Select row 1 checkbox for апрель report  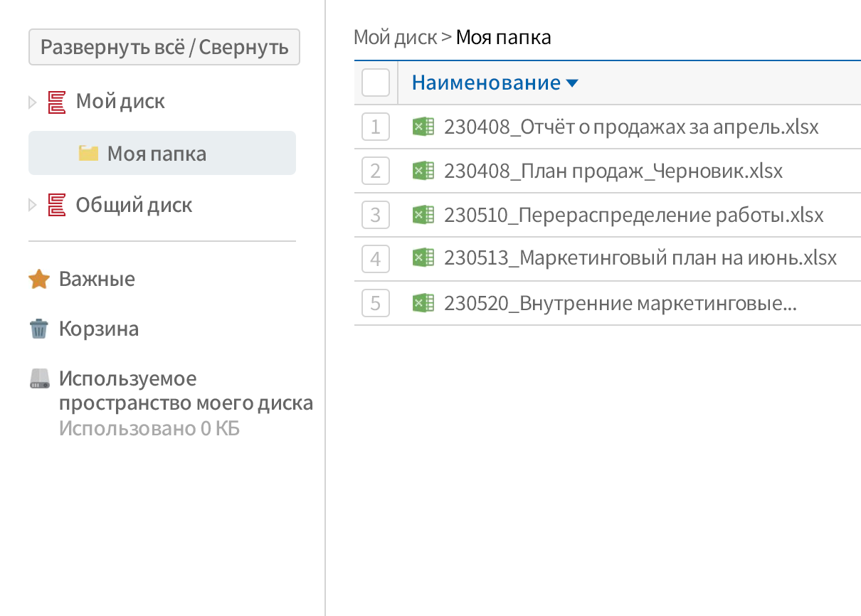[375, 127]
